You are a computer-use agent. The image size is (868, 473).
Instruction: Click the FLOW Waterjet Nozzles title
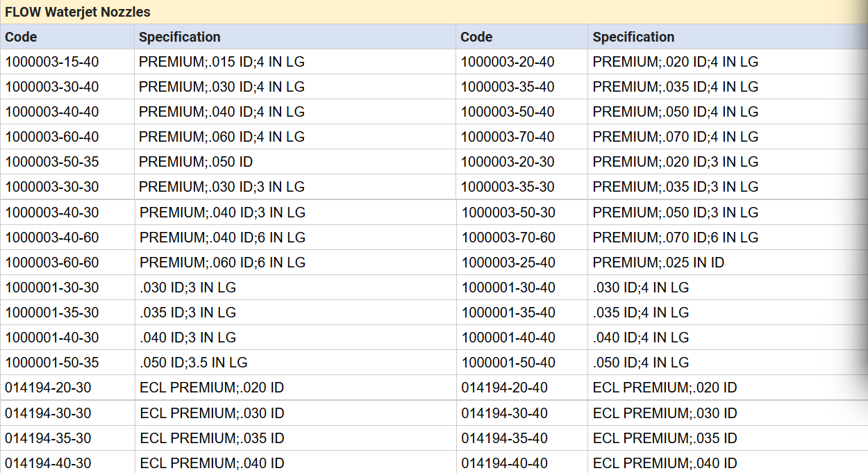click(78, 12)
